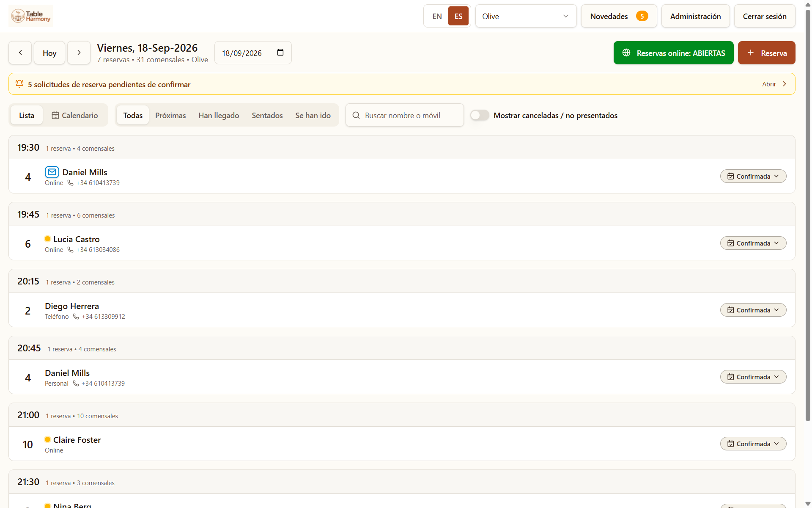Image resolution: width=812 pixels, height=508 pixels.
Task: Go to previous day arrow
Action: click(20, 53)
